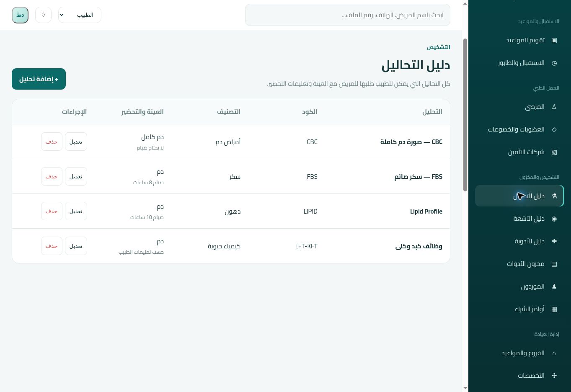This screenshot has width=571, height=392.
Task: Click the تقويم المواعيد calendar icon
Action: pyautogui.click(x=554, y=40)
